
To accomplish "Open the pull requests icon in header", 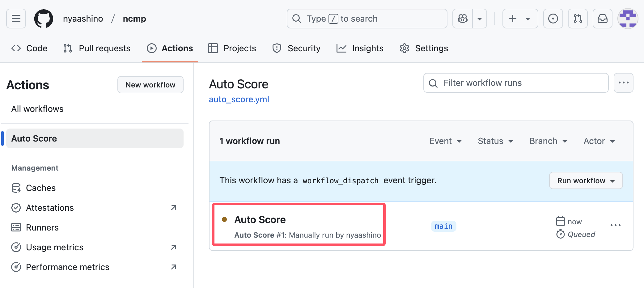I will click(x=578, y=19).
